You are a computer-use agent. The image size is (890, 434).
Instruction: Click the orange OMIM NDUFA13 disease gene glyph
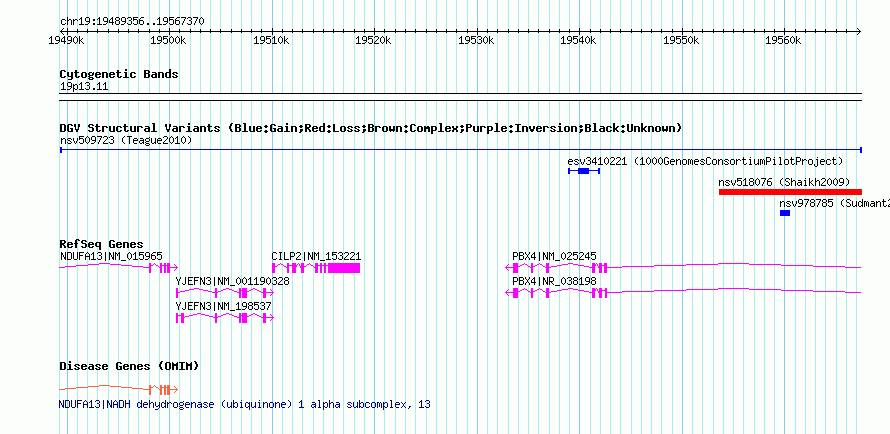[x=119, y=389]
